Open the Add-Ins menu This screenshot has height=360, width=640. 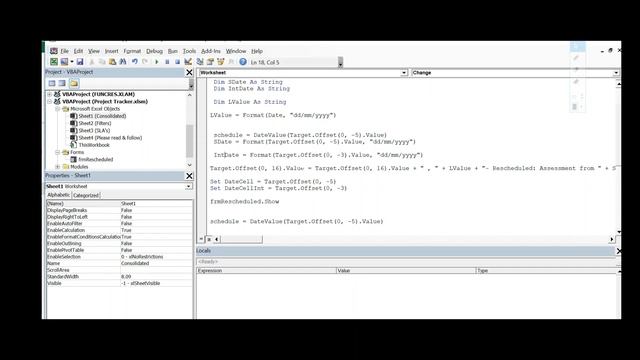pyautogui.click(x=211, y=51)
